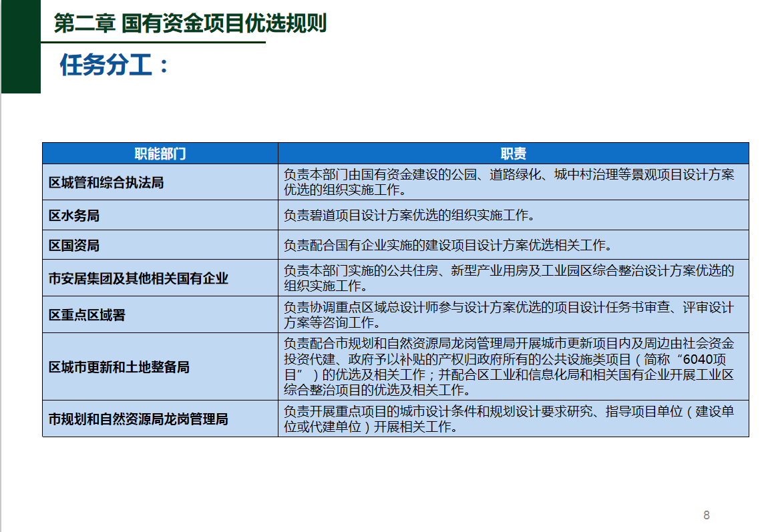Click the 职能部门 column header

(x=160, y=154)
